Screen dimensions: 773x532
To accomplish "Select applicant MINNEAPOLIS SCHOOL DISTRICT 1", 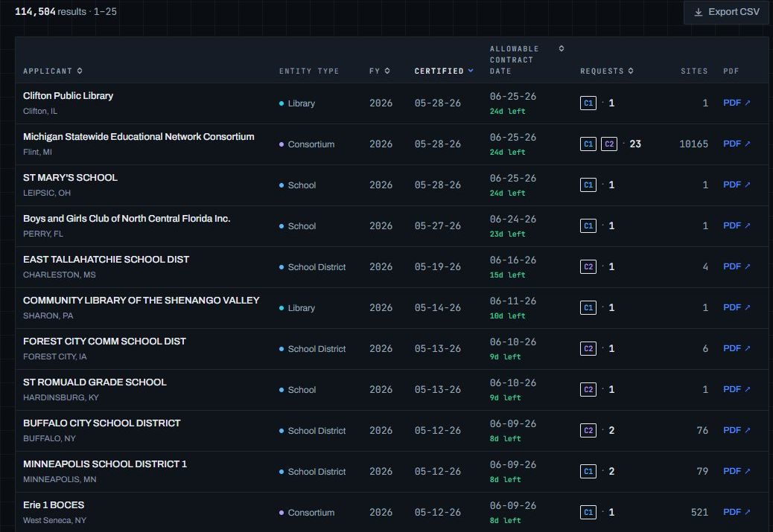I will [x=105, y=464].
